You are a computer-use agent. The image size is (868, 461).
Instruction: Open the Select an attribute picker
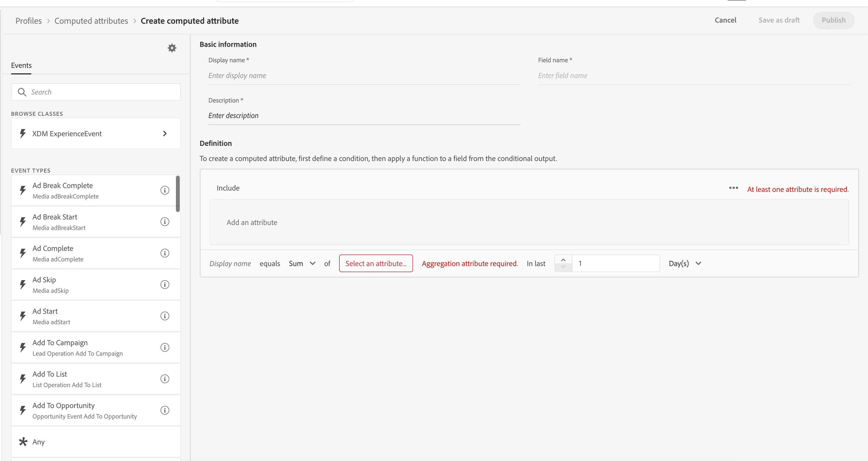coord(376,264)
